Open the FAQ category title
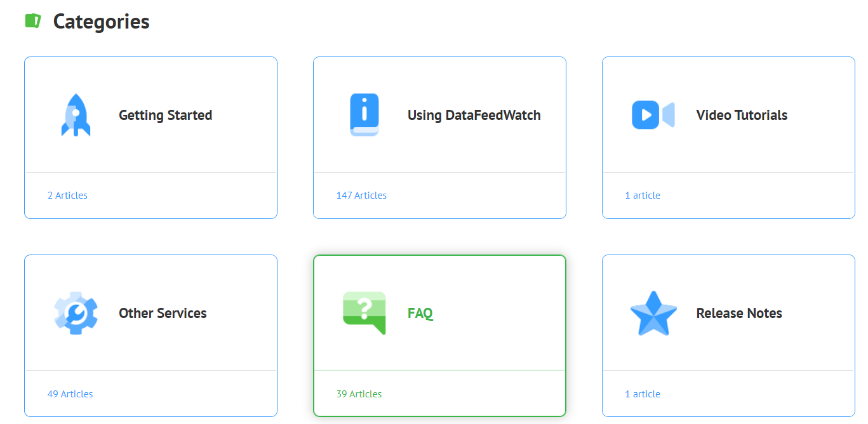This screenshot has width=868, height=424. pyautogui.click(x=420, y=314)
